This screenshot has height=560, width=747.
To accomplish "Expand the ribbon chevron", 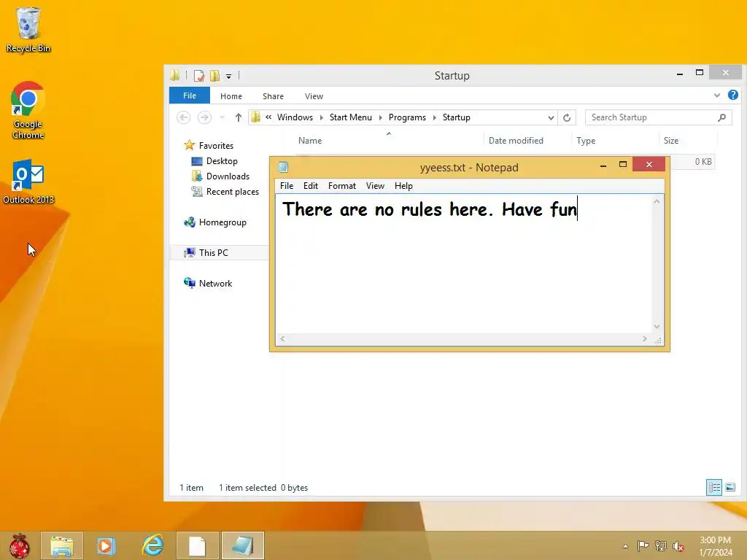I will tap(716, 96).
